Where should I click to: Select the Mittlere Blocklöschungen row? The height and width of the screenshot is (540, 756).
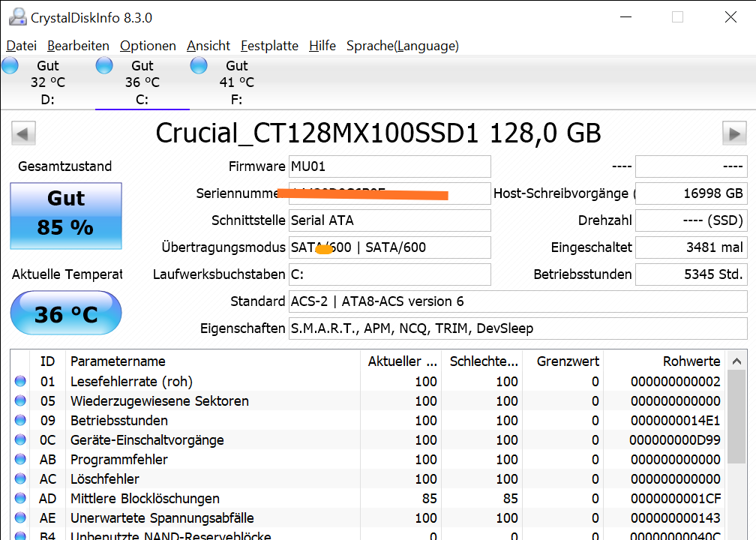367,498
